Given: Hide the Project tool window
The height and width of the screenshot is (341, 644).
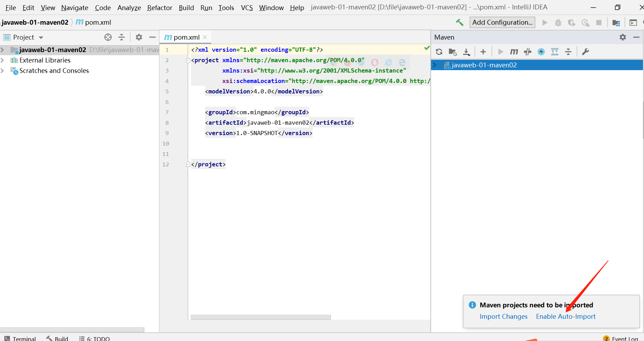Looking at the screenshot, I should (x=152, y=37).
